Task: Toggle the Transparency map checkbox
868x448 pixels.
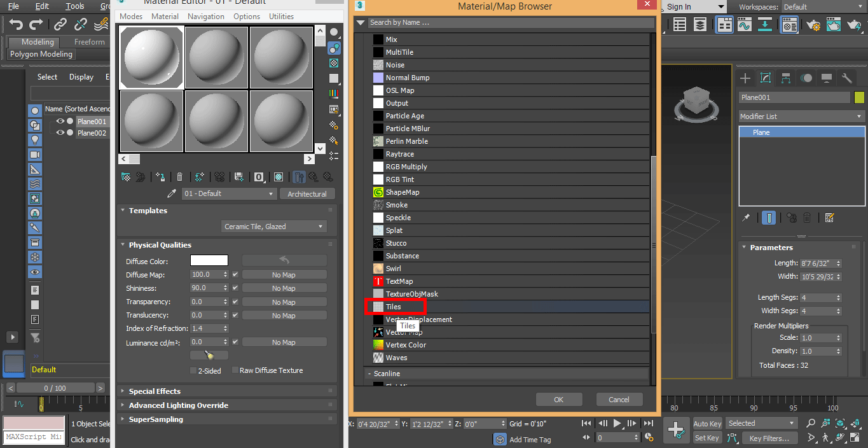Action: coord(235,302)
